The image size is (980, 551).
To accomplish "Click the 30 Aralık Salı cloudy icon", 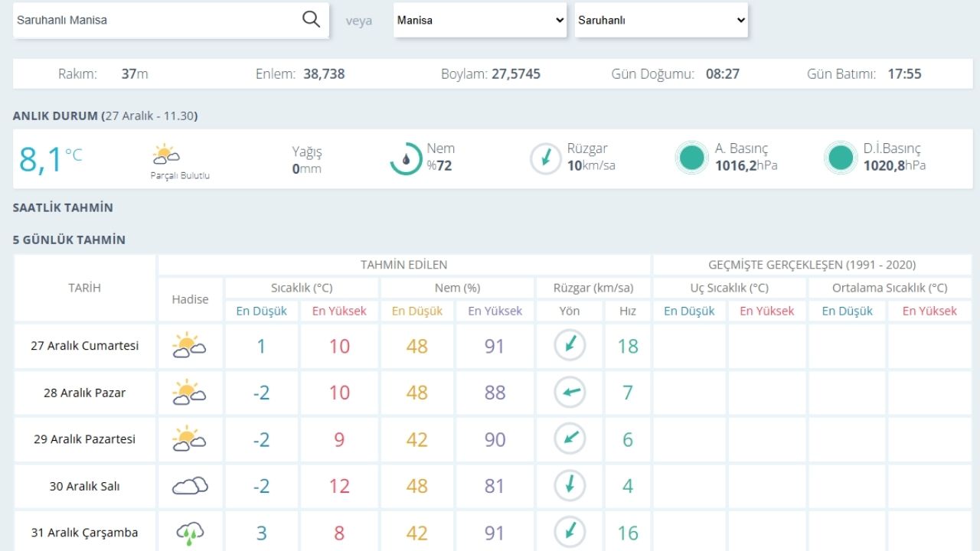I will (x=189, y=486).
